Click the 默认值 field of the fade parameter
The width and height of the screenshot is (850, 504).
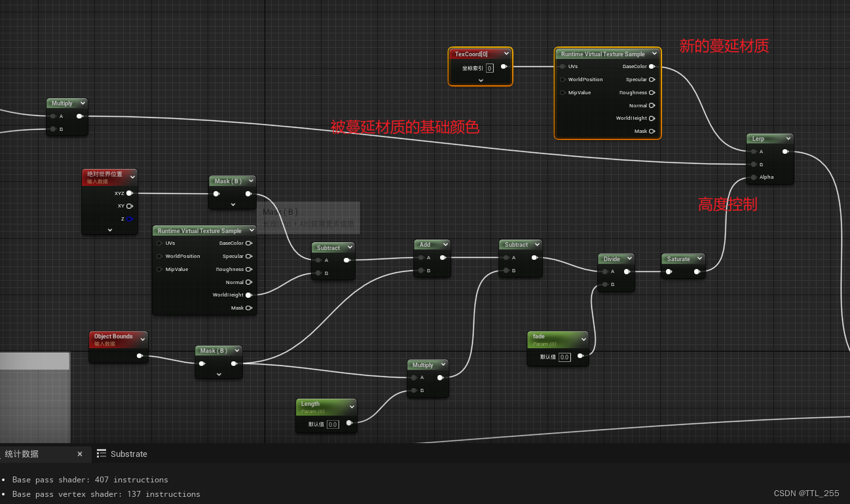coord(564,357)
